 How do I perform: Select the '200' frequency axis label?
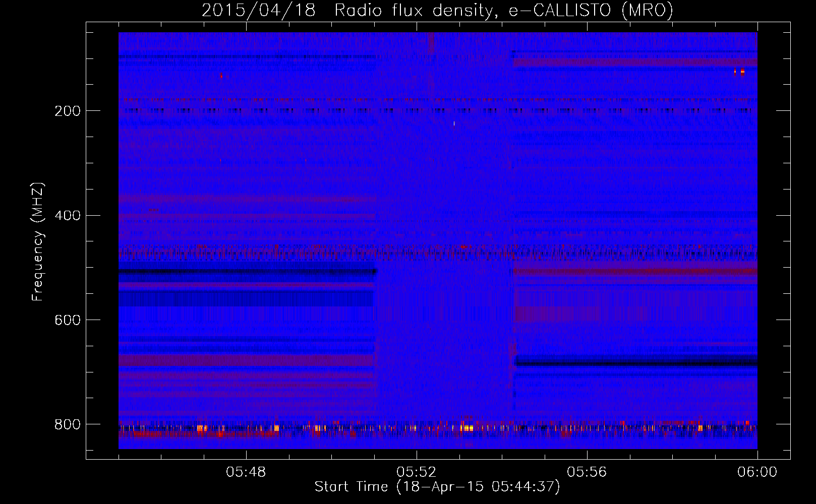click(68, 111)
